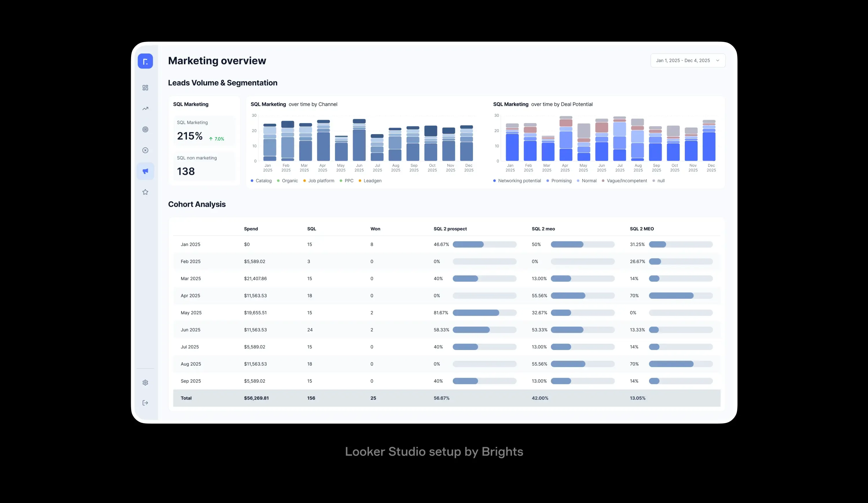
Task: Click the 46.67% progress bar in Jan 2025
Action: coord(484,244)
